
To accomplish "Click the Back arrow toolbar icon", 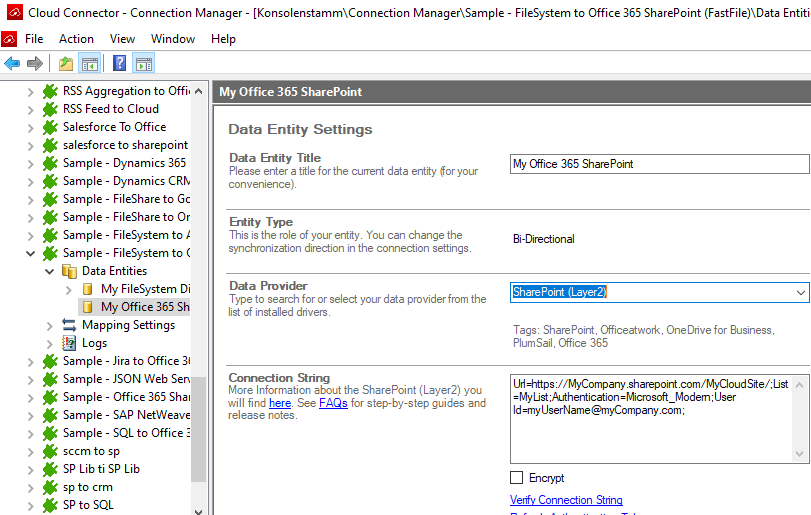I will (x=12, y=64).
